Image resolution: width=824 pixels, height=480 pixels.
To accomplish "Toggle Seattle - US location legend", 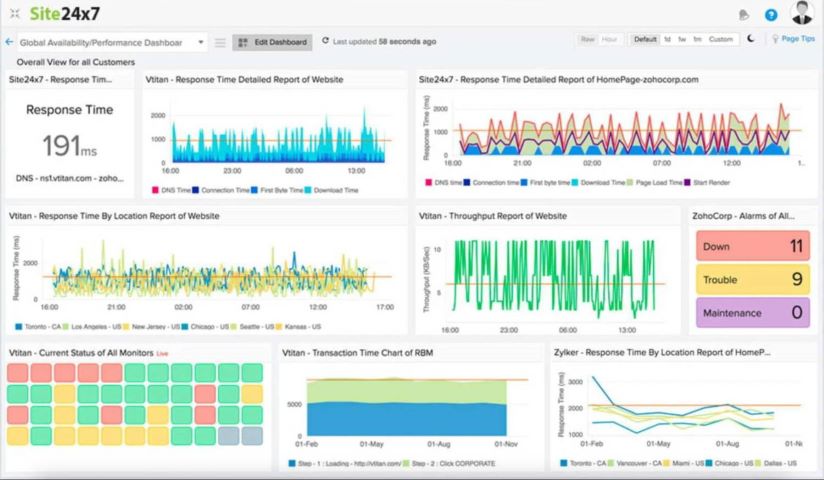I will click(x=252, y=327).
